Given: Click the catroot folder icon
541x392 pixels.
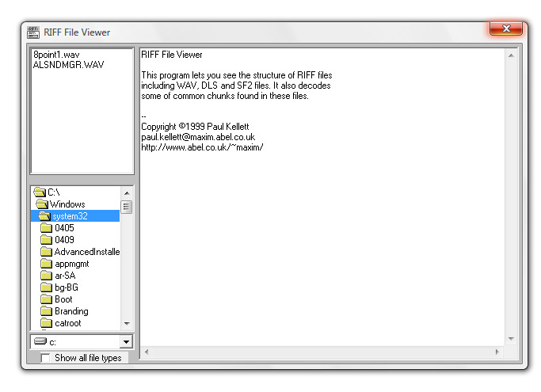Looking at the screenshot, I should point(46,323).
